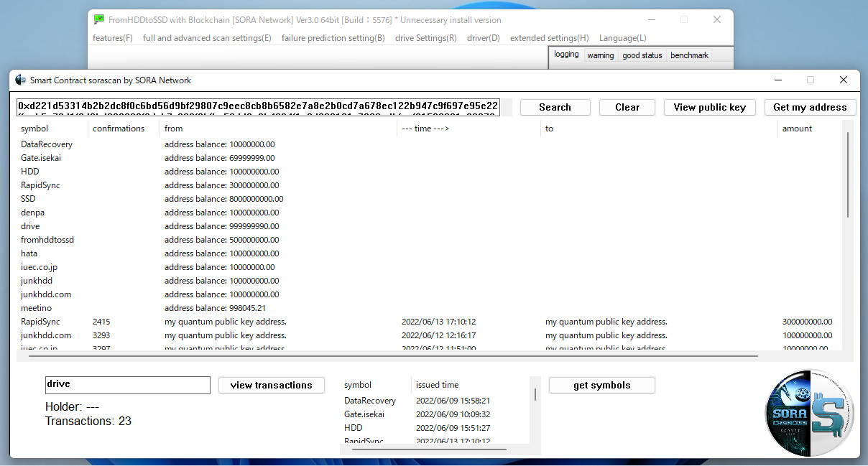Click the Search button

pos(555,107)
